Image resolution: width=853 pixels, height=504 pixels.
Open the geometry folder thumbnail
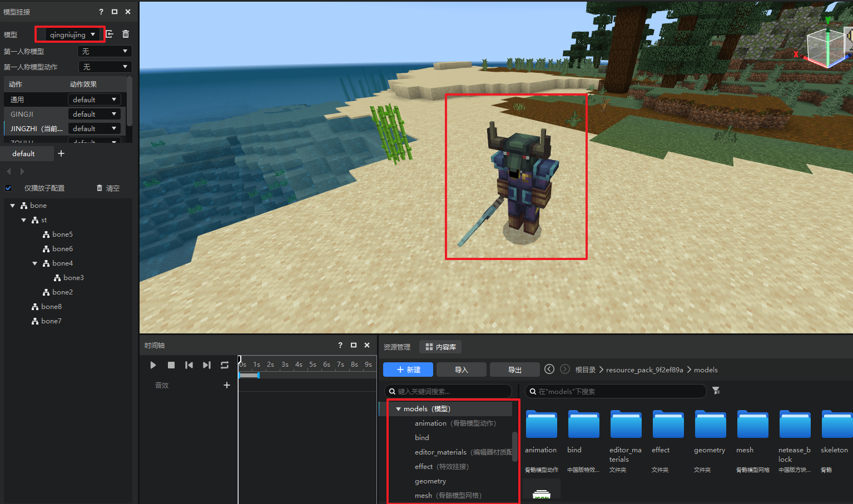click(x=710, y=425)
